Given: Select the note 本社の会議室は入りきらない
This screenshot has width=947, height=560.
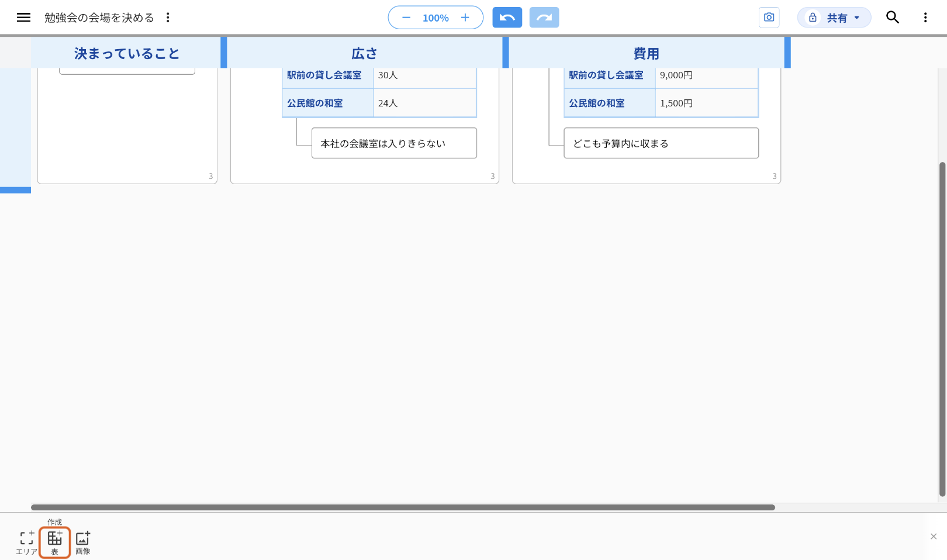Looking at the screenshot, I should coord(394,143).
